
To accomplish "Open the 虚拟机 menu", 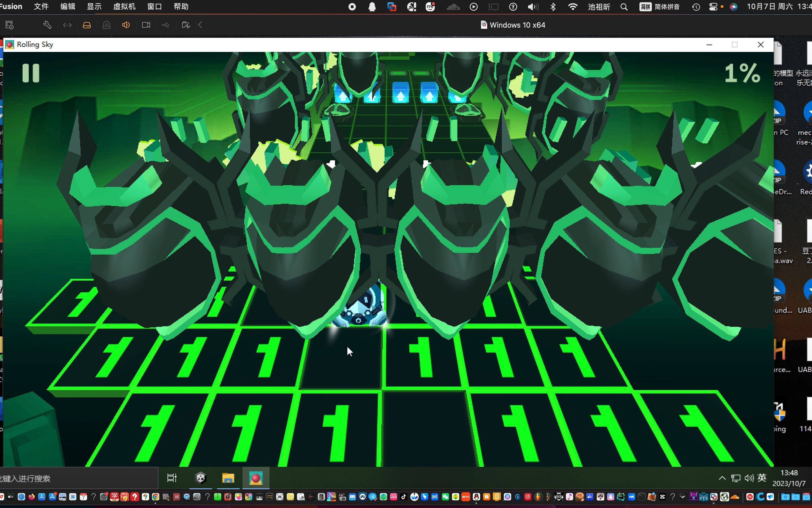I will click(x=125, y=6).
